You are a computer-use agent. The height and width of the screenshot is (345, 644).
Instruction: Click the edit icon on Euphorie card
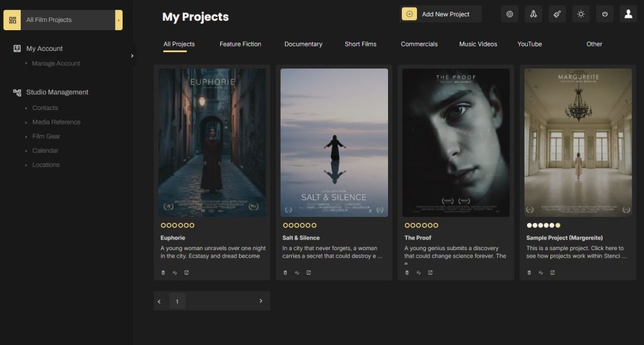coord(175,272)
